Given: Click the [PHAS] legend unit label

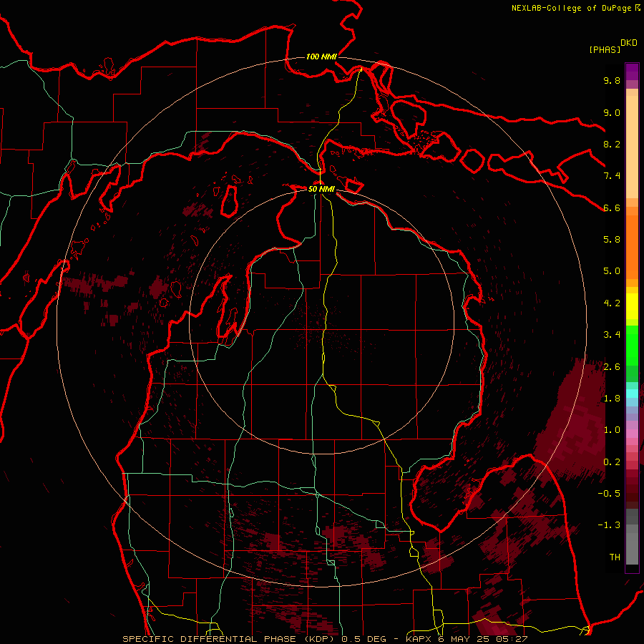Looking at the screenshot, I should click(x=605, y=50).
